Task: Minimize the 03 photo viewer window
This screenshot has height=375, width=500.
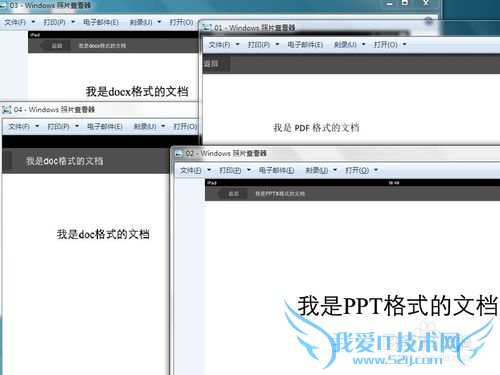Action: coord(390,4)
